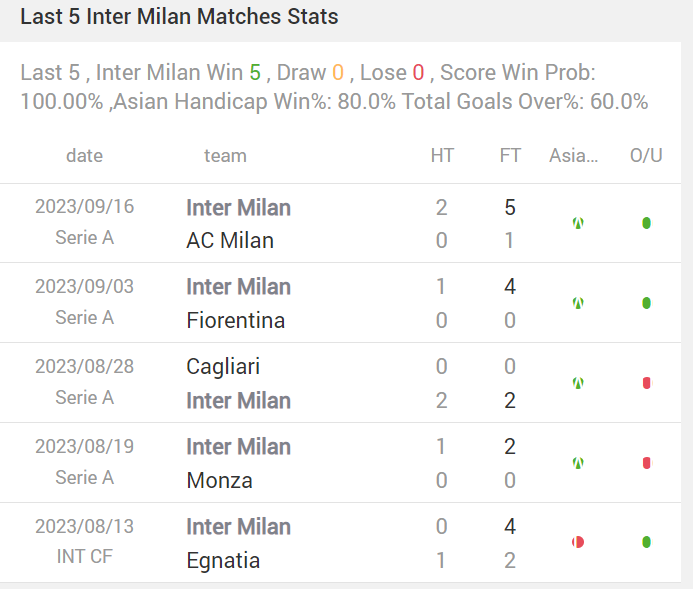Click the Asia... column header

pyautogui.click(x=574, y=156)
